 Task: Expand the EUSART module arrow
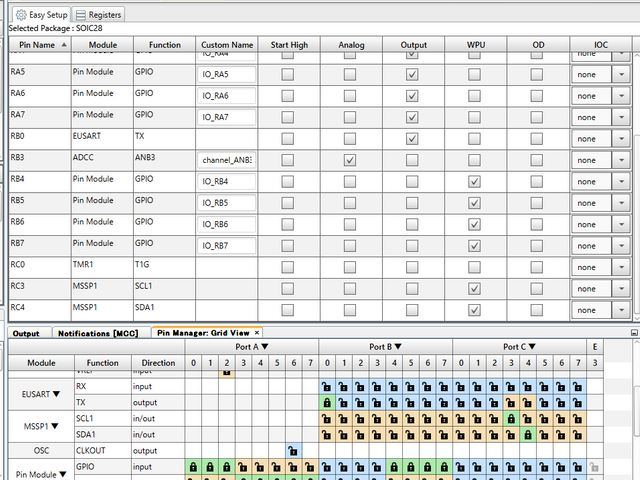(x=57, y=394)
